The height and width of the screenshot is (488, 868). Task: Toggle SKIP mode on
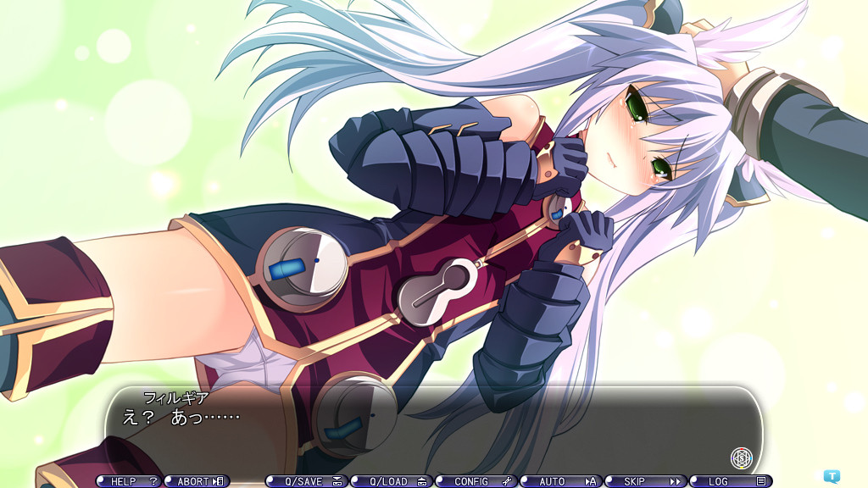634,481
